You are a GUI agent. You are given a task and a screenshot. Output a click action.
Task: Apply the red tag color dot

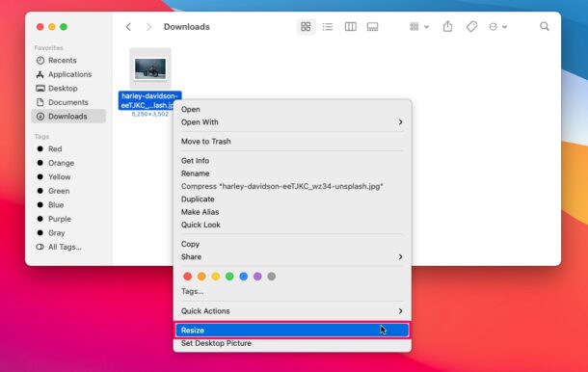pyautogui.click(x=188, y=277)
